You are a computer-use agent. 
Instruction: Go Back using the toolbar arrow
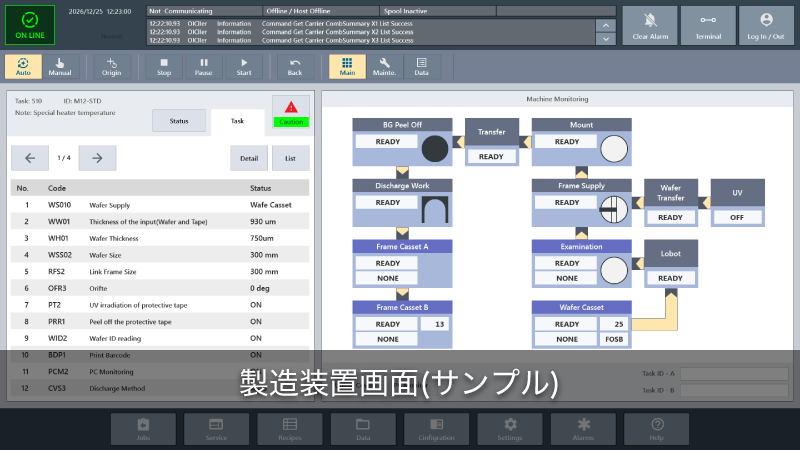pyautogui.click(x=295, y=66)
